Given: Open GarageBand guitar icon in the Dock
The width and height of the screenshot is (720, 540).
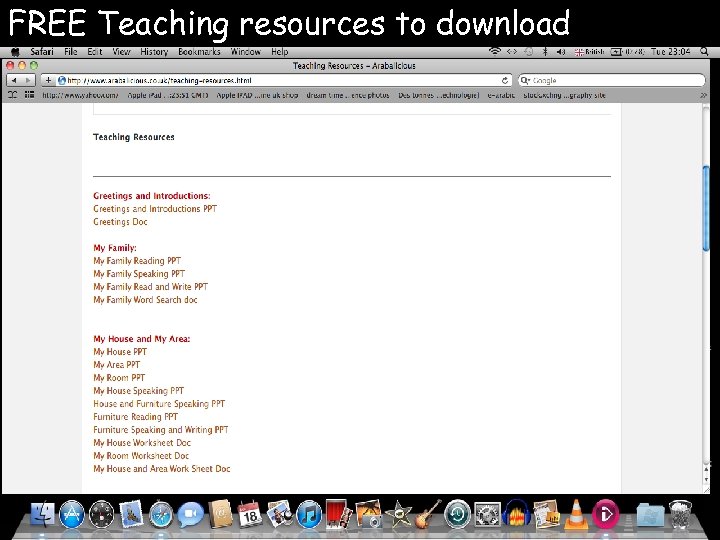Looking at the screenshot, I should (x=428, y=514).
